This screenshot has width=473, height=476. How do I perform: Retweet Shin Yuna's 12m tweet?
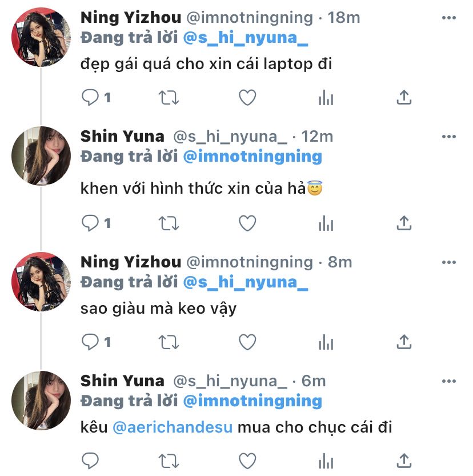point(168,223)
